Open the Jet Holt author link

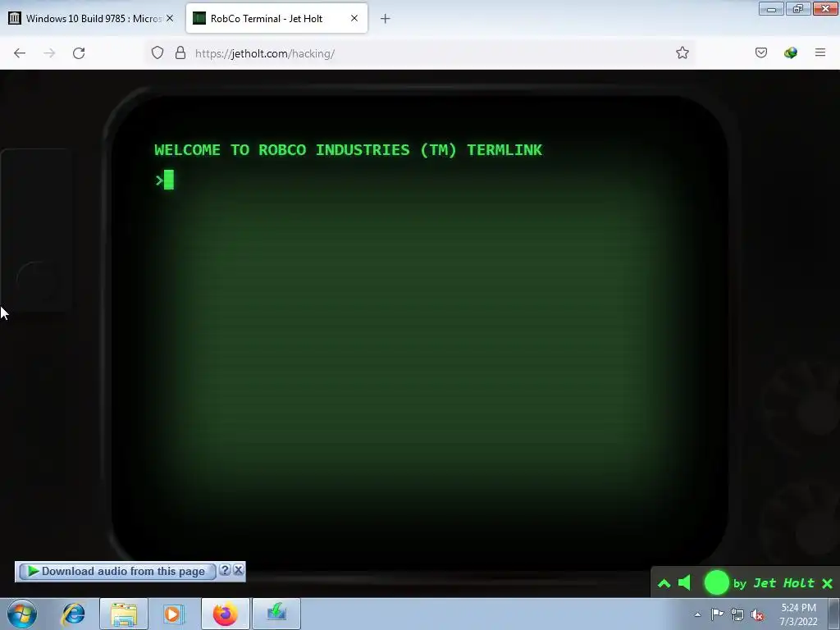click(783, 583)
